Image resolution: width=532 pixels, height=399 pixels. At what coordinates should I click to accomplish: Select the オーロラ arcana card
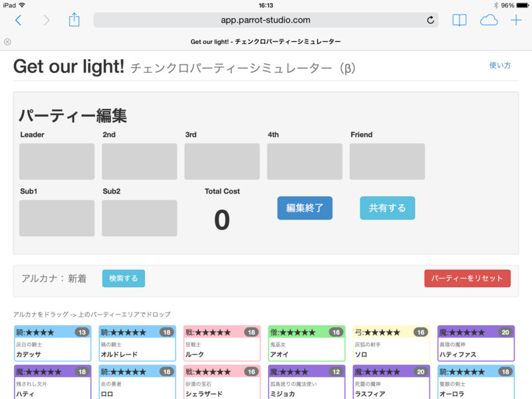click(476, 382)
